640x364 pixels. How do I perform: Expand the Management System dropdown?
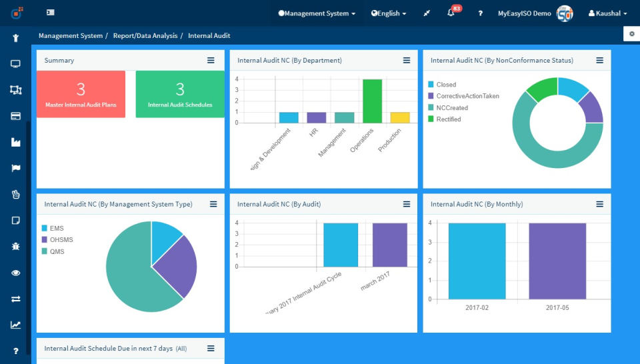(x=316, y=13)
